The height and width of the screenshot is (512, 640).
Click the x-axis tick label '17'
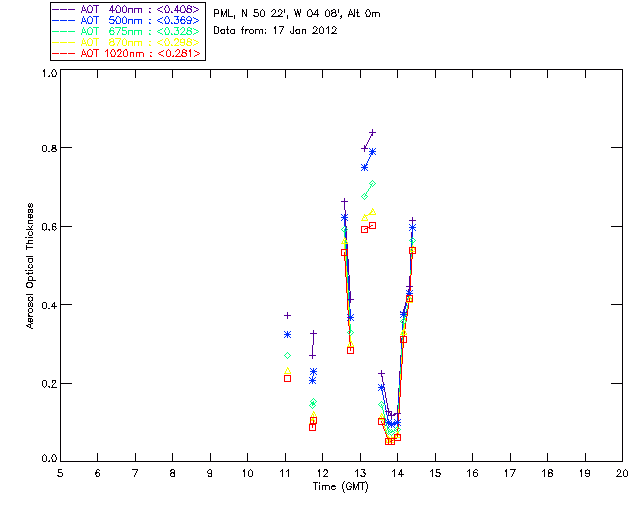(510, 473)
